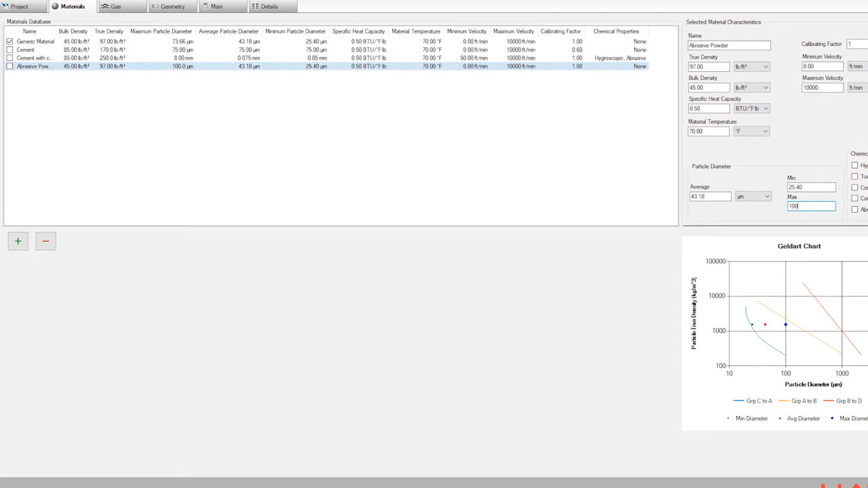
Task: Open the Details tab
Action: coord(269,7)
